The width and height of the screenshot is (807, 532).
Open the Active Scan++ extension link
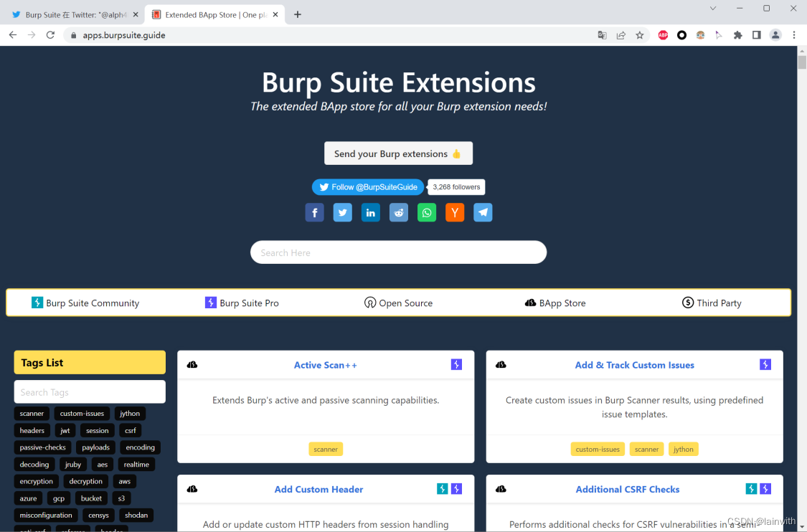325,365
